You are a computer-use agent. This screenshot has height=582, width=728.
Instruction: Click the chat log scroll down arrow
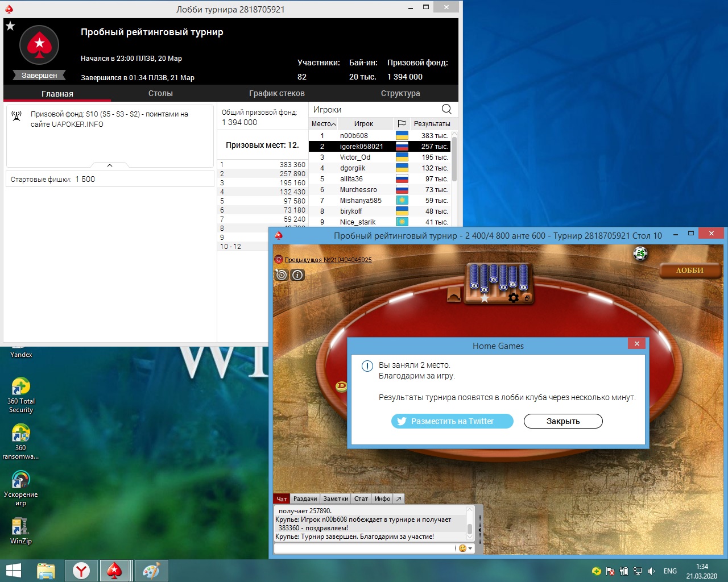[470, 537]
